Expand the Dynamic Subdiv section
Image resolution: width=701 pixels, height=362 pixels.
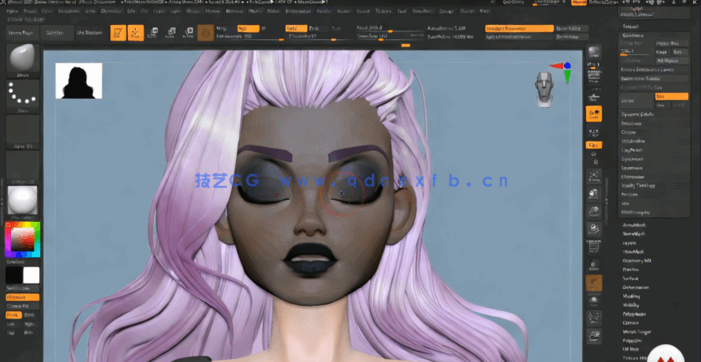point(638,114)
